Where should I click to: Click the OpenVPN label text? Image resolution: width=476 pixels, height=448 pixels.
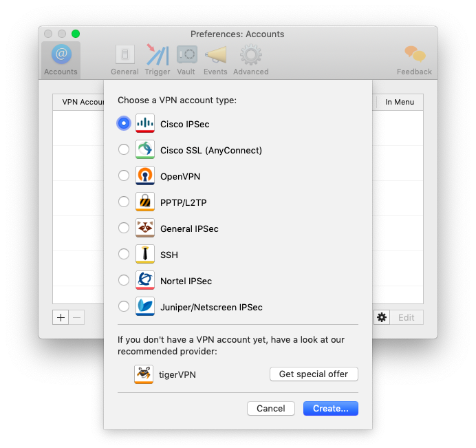pyautogui.click(x=180, y=176)
